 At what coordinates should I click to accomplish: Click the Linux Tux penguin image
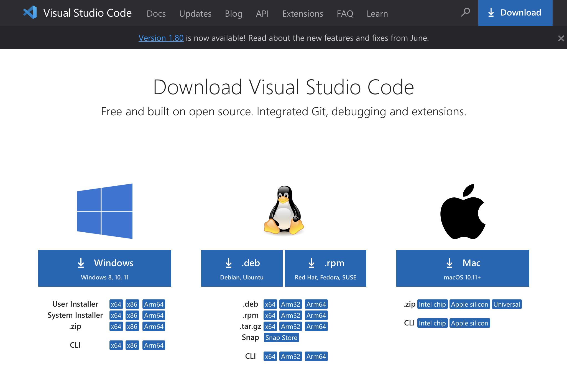pos(284,211)
